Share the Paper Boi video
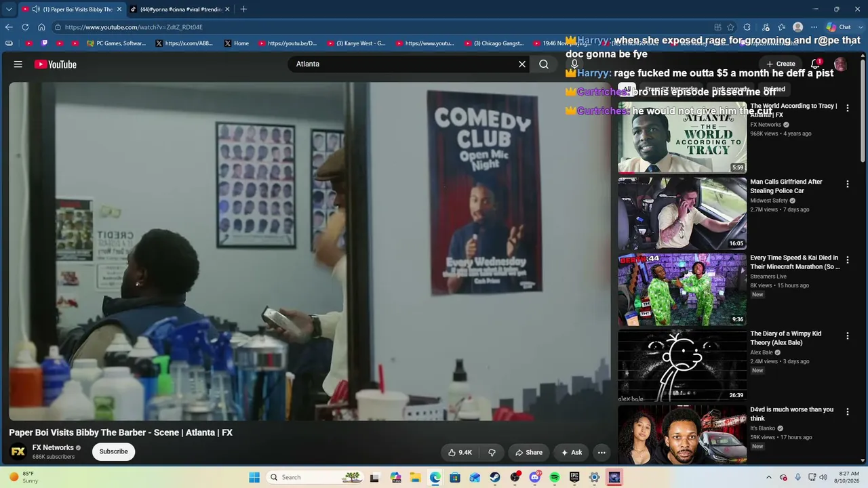Screen dimensions: 868x488 (529, 452)
